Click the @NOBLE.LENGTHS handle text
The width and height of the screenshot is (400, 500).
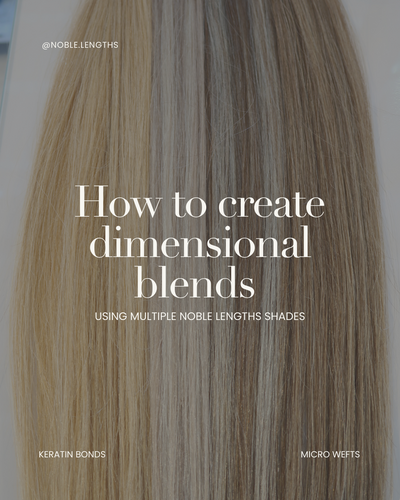click(x=80, y=45)
